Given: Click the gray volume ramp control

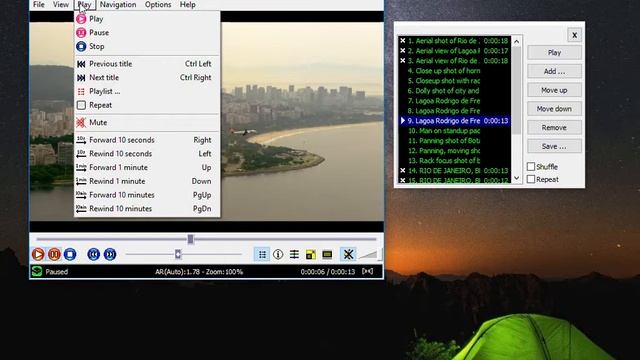Looking at the screenshot, I should (x=369, y=255).
